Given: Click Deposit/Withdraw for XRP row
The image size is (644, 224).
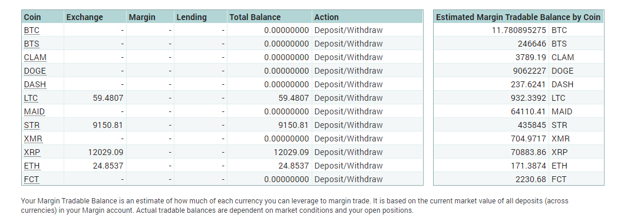Looking at the screenshot, I should [x=348, y=152].
